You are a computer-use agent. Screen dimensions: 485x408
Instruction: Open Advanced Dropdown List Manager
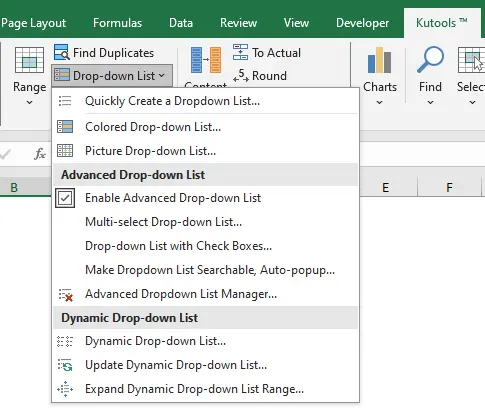(206, 294)
